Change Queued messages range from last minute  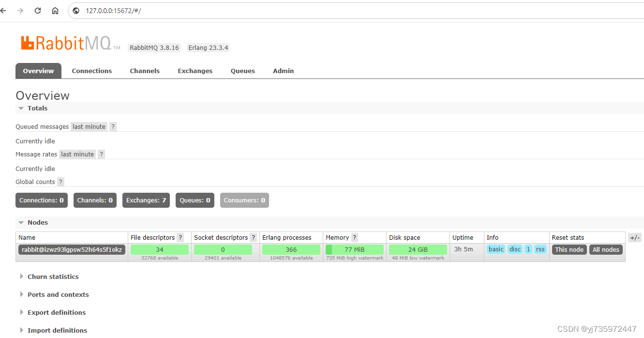coord(89,127)
